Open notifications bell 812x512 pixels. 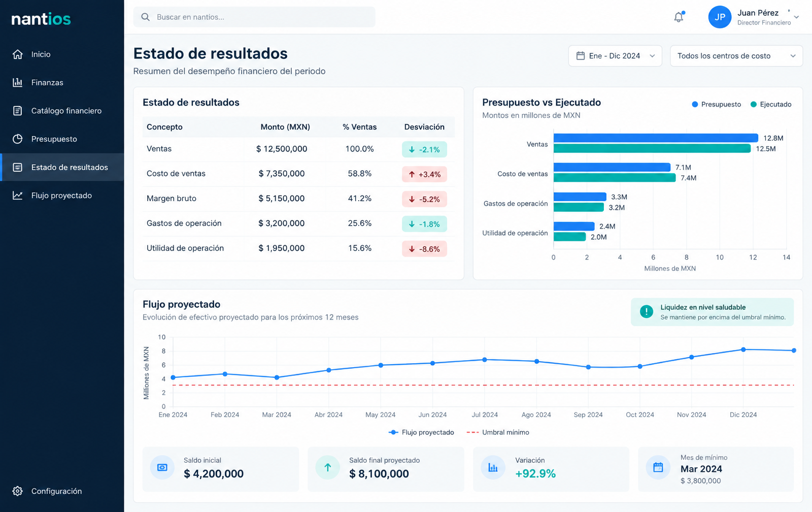click(679, 17)
